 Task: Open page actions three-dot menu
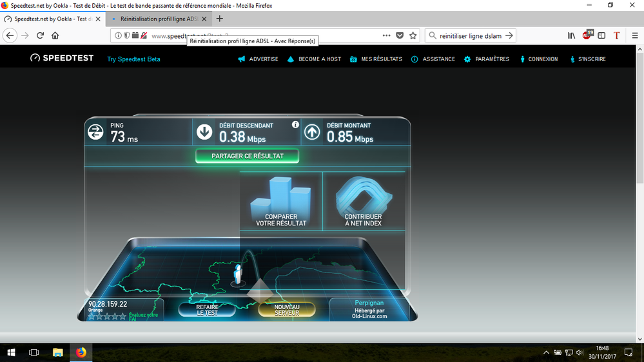[x=386, y=35]
